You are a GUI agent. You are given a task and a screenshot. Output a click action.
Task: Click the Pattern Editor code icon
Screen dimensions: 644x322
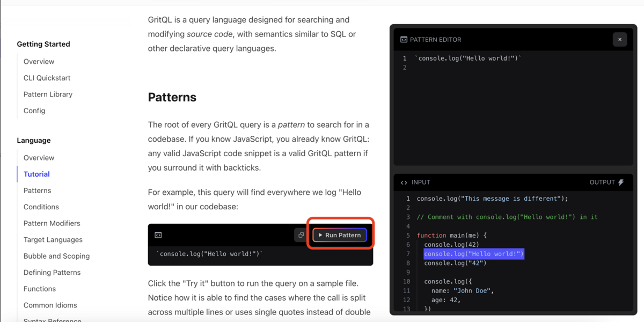404,40
